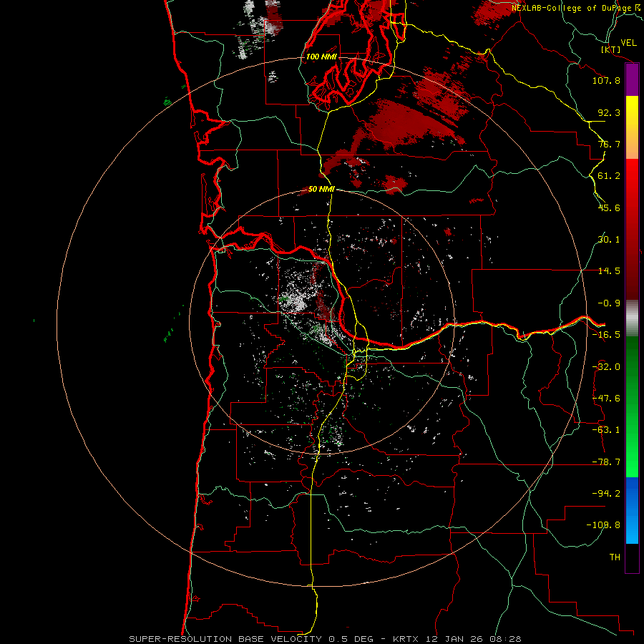Click the VEL legend title
The image size is (644, 644).
628,43
